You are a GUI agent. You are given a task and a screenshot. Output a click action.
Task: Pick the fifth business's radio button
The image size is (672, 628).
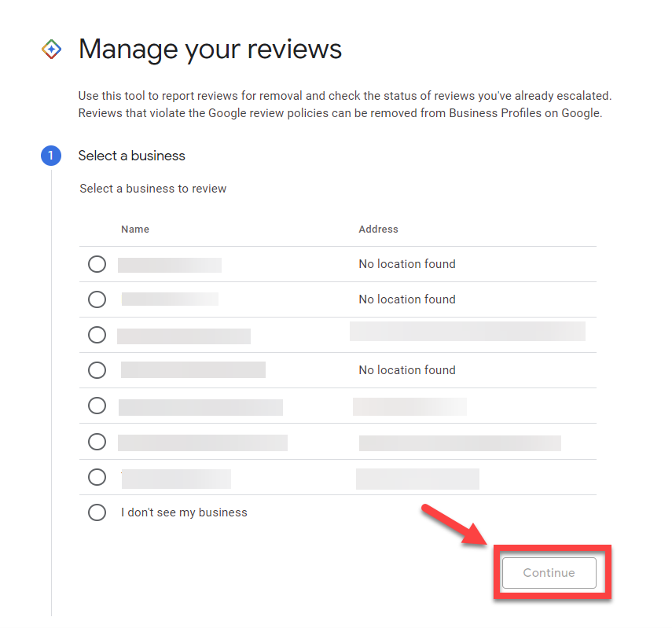point(97,406)
